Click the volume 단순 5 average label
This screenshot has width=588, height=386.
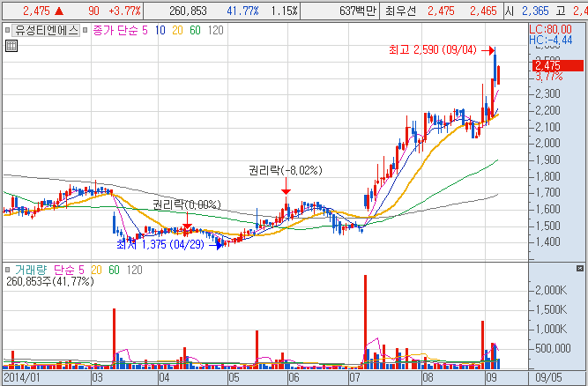69,270
